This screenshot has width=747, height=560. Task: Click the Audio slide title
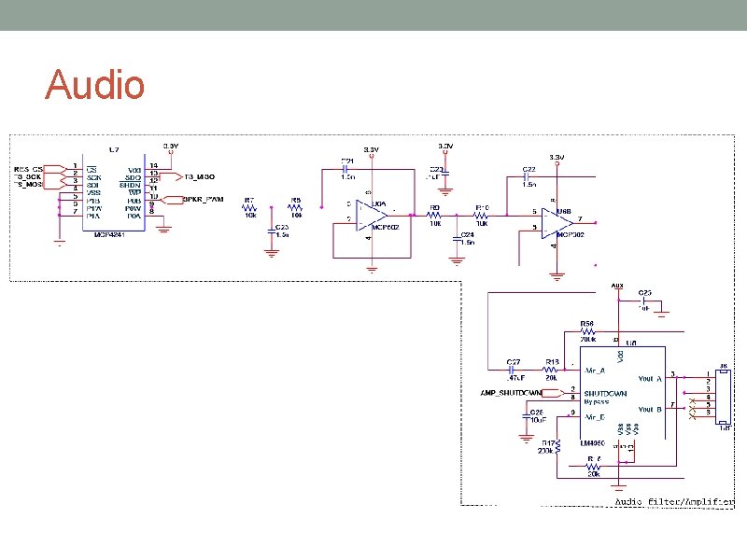pos(94,85)
